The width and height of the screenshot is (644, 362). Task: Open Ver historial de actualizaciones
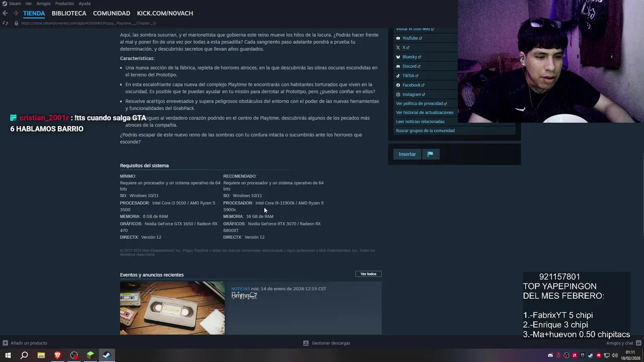(x=425, y=112)
